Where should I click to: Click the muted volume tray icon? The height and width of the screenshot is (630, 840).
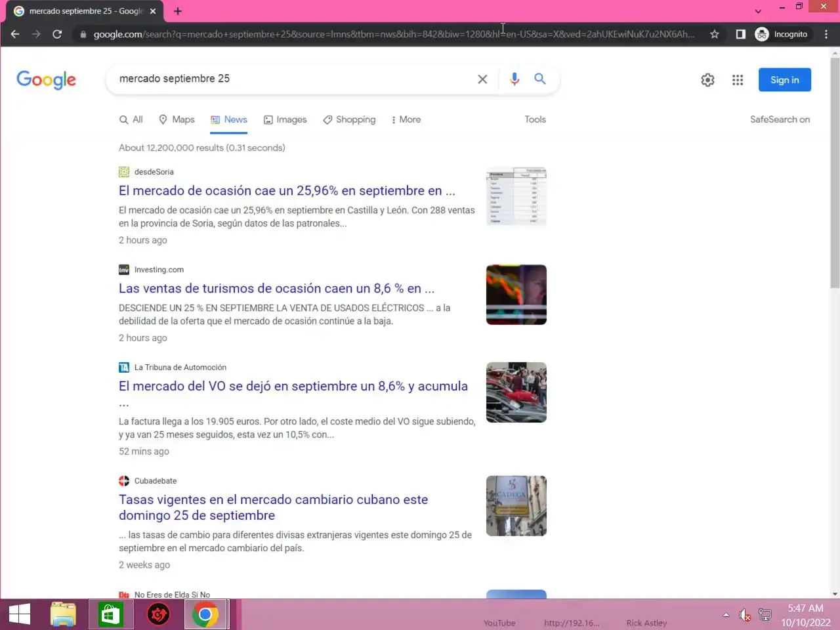click(x=745, y=615)
